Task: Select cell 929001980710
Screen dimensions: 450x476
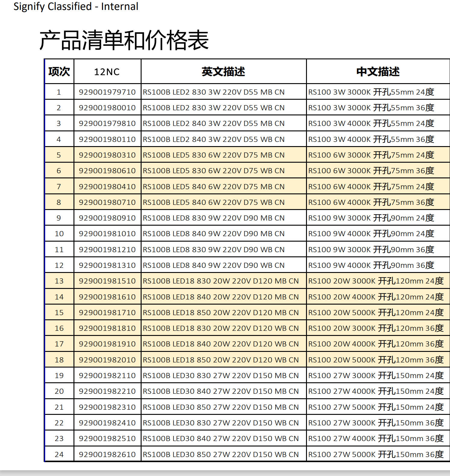Action: (x=107, y=202)
